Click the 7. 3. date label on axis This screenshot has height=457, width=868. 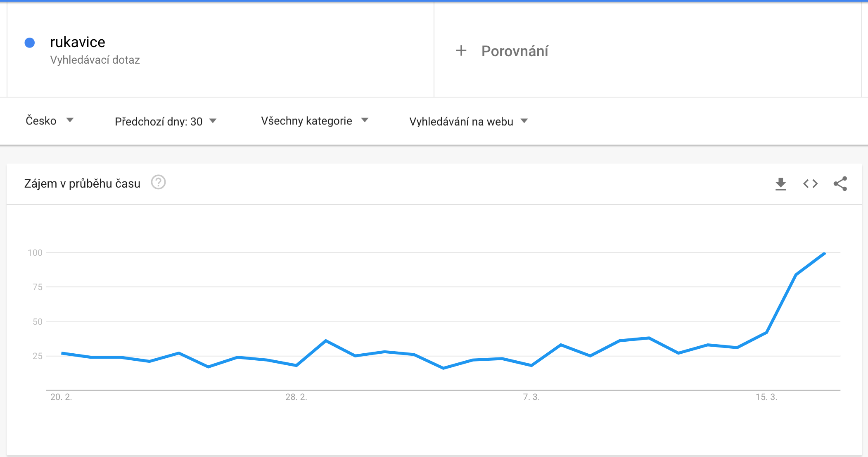531,397
